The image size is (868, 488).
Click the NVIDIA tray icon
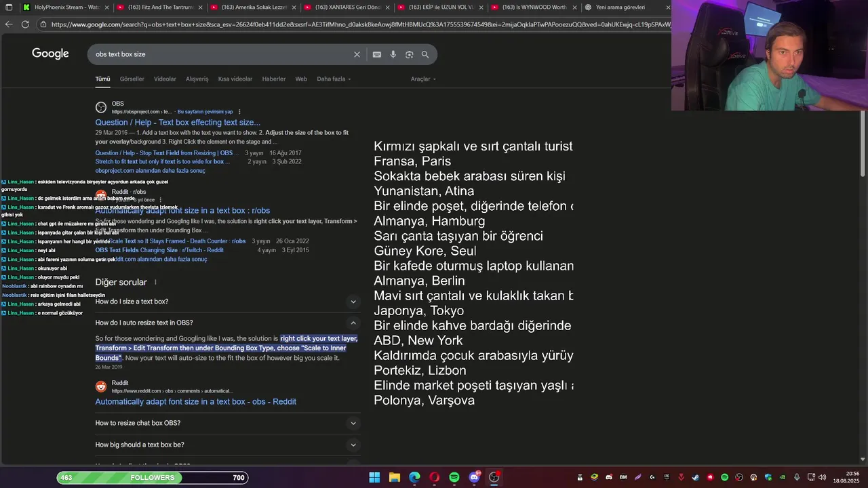coord(782,477)
